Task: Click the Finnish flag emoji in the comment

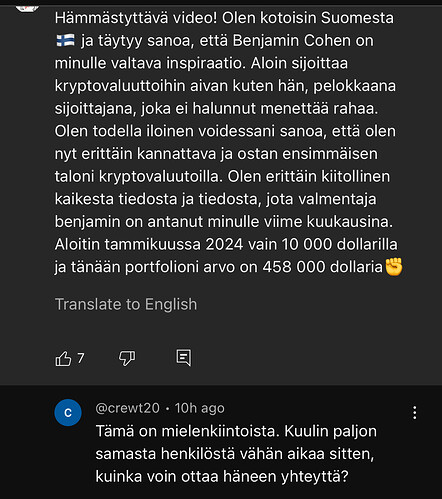Action: coord(65,41)
